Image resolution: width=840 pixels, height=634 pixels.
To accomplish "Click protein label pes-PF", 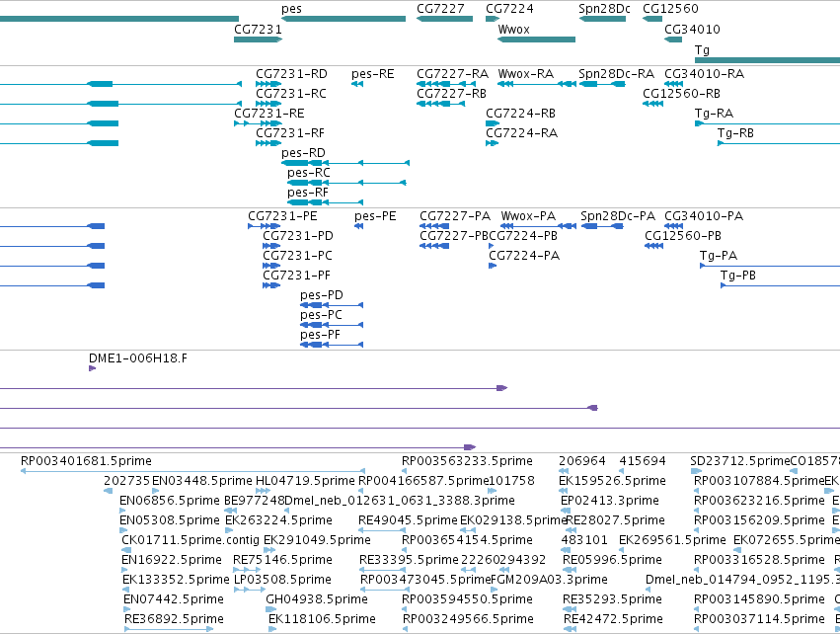I will (320, 336).
